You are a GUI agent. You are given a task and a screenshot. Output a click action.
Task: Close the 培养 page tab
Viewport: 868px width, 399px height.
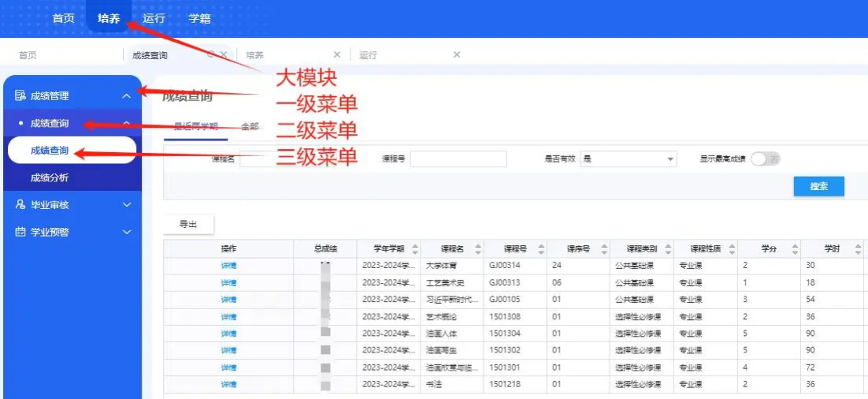pyautogui.click(x=337, y=55)
